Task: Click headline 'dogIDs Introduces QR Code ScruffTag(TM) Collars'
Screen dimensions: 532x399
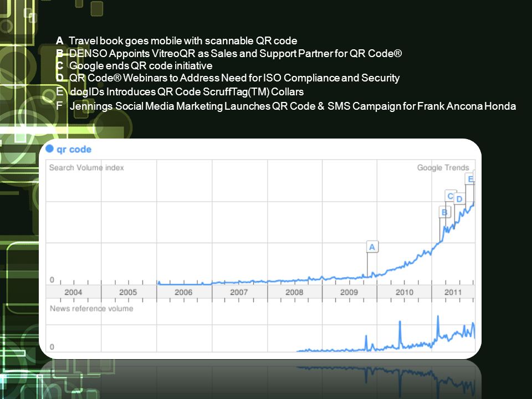Action: point(187,91)
